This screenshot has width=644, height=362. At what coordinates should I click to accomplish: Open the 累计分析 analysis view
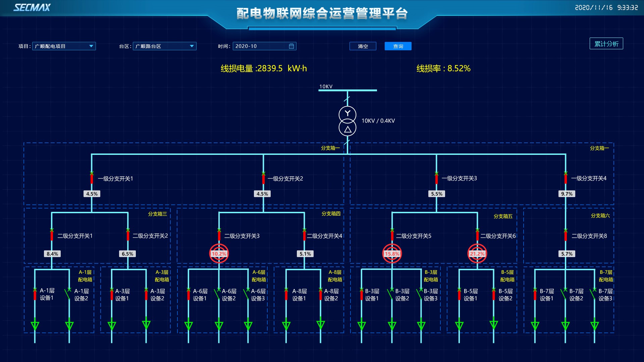pos(606,44)
